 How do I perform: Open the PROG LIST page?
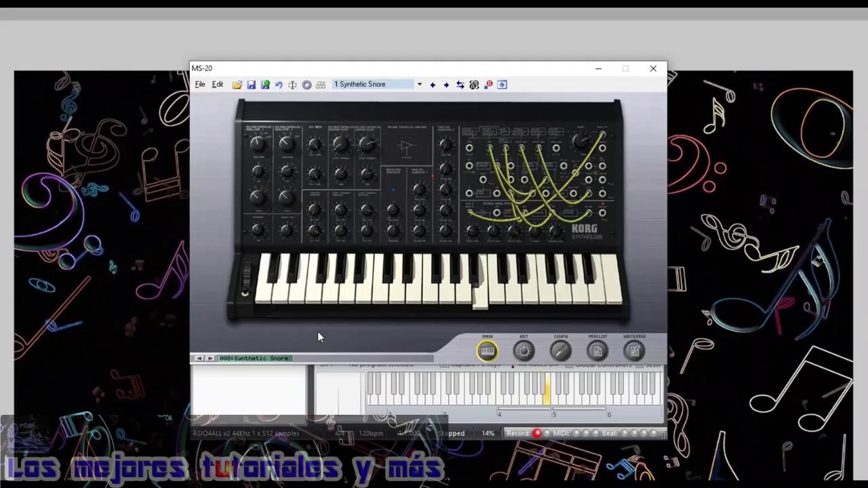click(x=597, y=350)
